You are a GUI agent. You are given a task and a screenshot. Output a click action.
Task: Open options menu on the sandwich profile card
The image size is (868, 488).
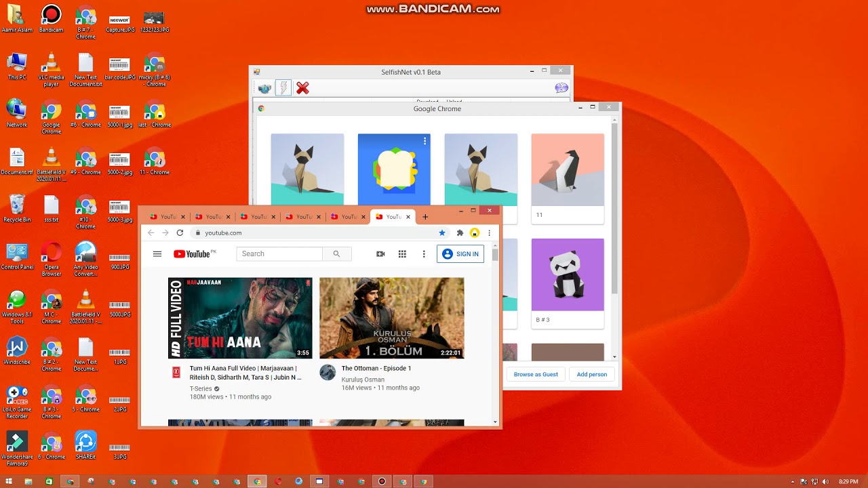tap(425, 141)
